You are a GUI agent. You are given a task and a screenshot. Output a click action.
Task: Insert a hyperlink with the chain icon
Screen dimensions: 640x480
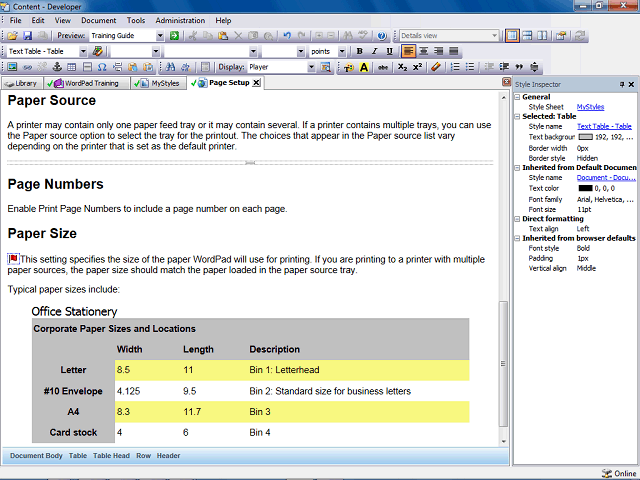click(x=27, y=67)
